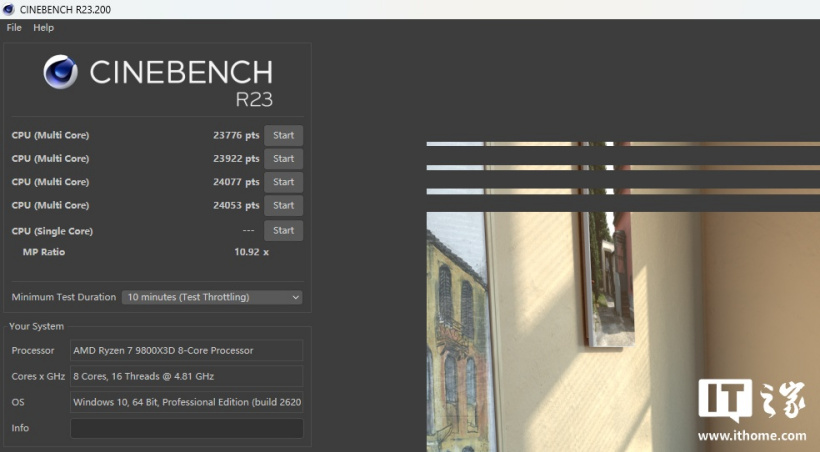Click the Minimum Test Duration label
Image resolution: width=820 pixels, height=452 pixels.
point(64,297)
